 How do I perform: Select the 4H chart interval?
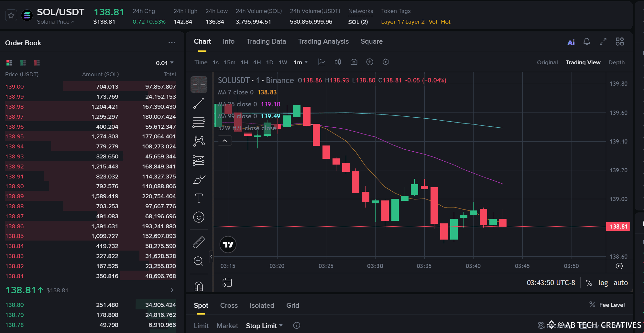click(x=257, y=62)
